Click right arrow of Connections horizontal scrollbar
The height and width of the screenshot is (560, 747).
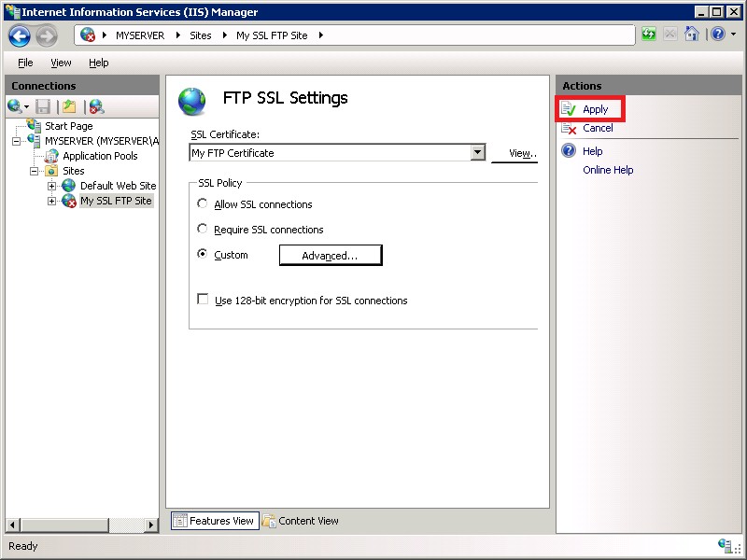(x=151, y=525)
